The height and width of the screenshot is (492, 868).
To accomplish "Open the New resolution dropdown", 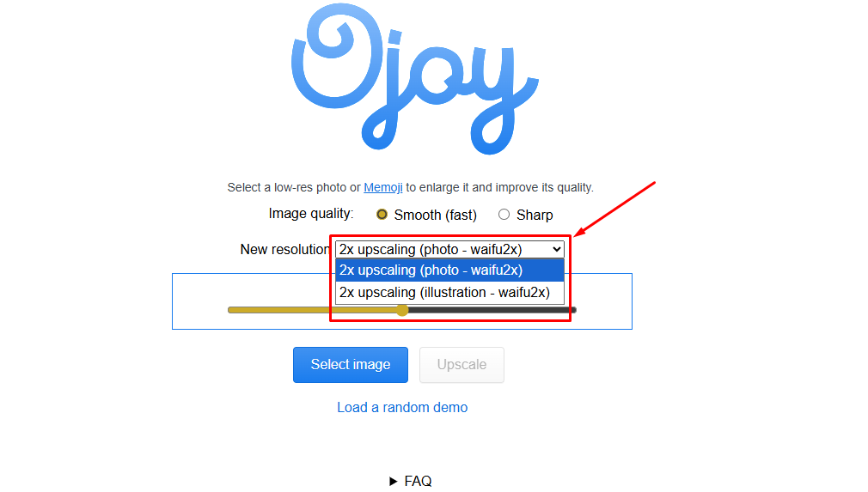I will point(449,249).
